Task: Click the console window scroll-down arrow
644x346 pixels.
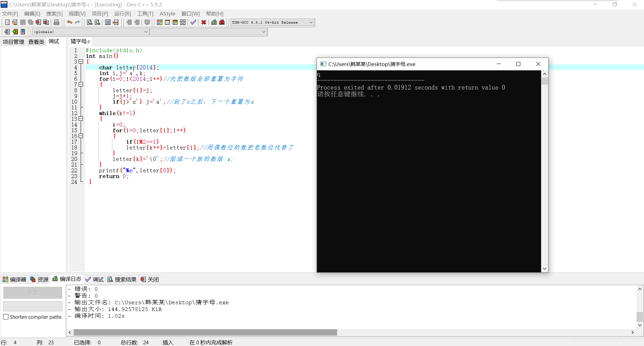Action: (x=545, y=269)
